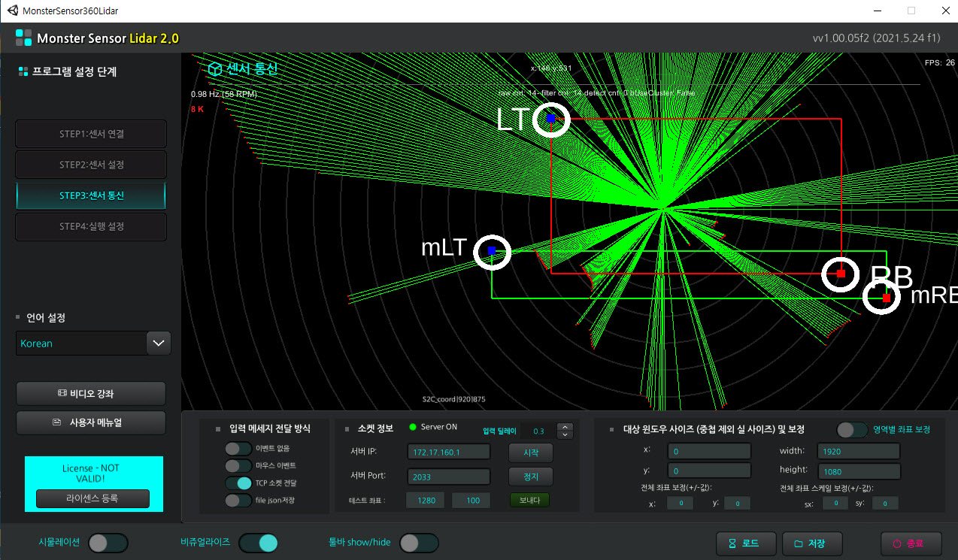
Task: Click the 라이센스 등록 button
Action: tap(92, 498)
